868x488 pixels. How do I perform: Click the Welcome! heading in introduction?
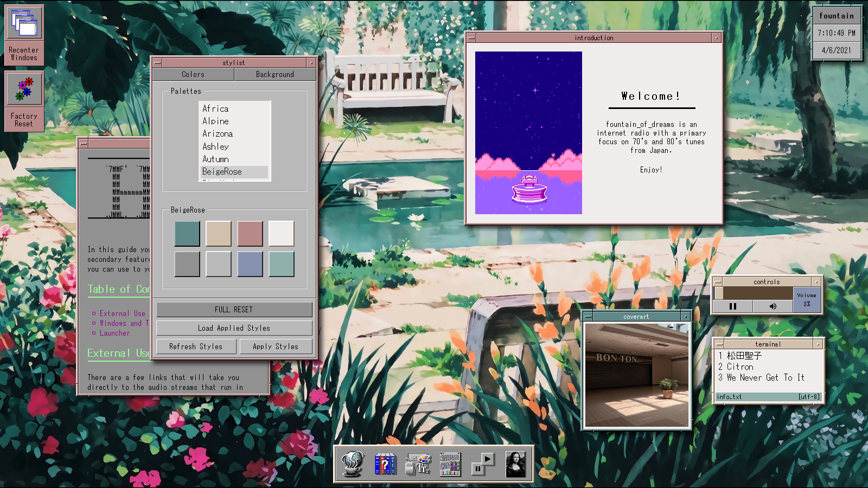(651, 96)
